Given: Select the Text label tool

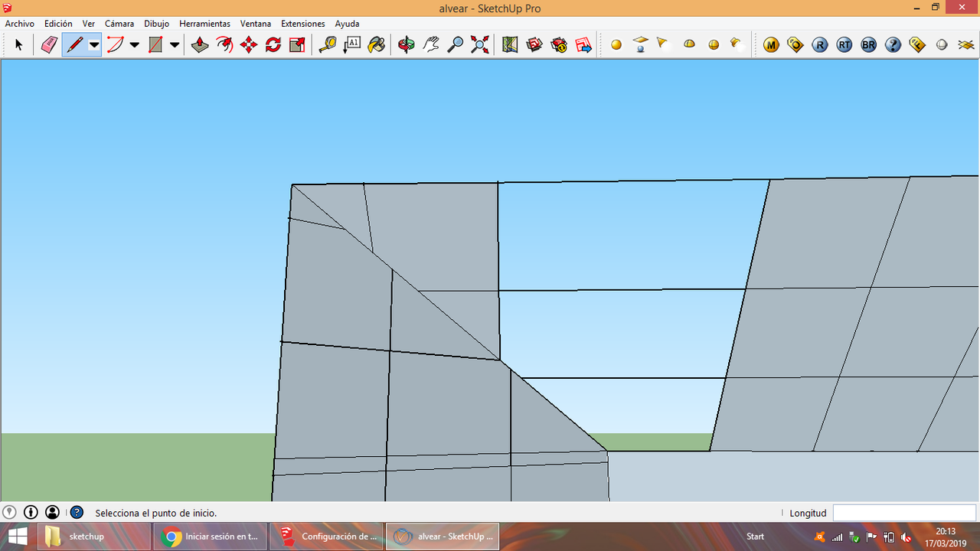Looking at the screenshot, I should (x=352, y=45).
